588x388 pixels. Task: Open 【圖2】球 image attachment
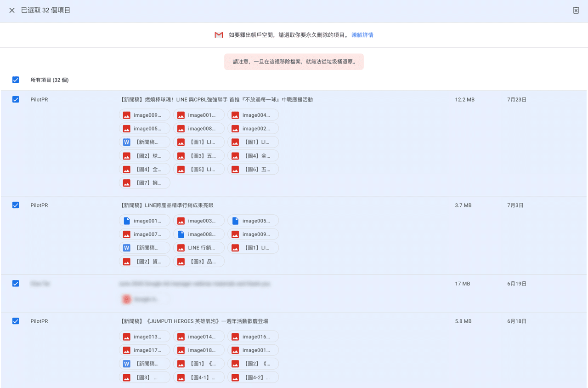(145, 156)
